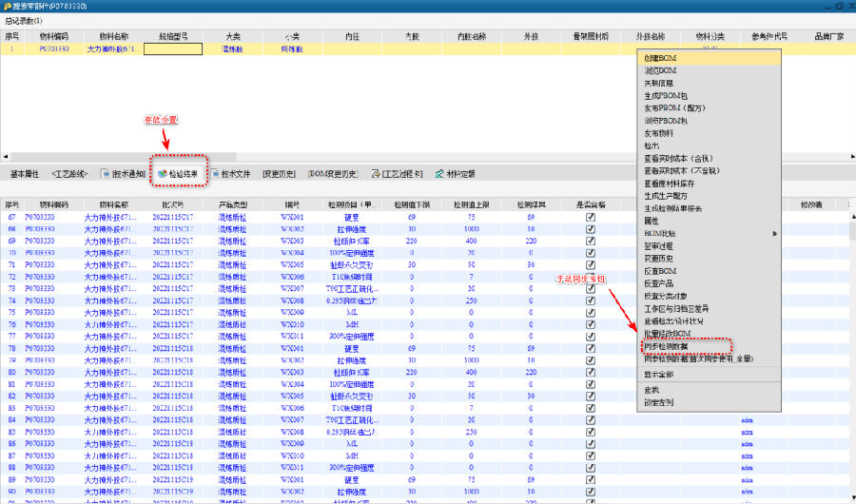Click the highlighted 规格型号 input cell
Screen dimensions: 856x504
click(172, 48)
